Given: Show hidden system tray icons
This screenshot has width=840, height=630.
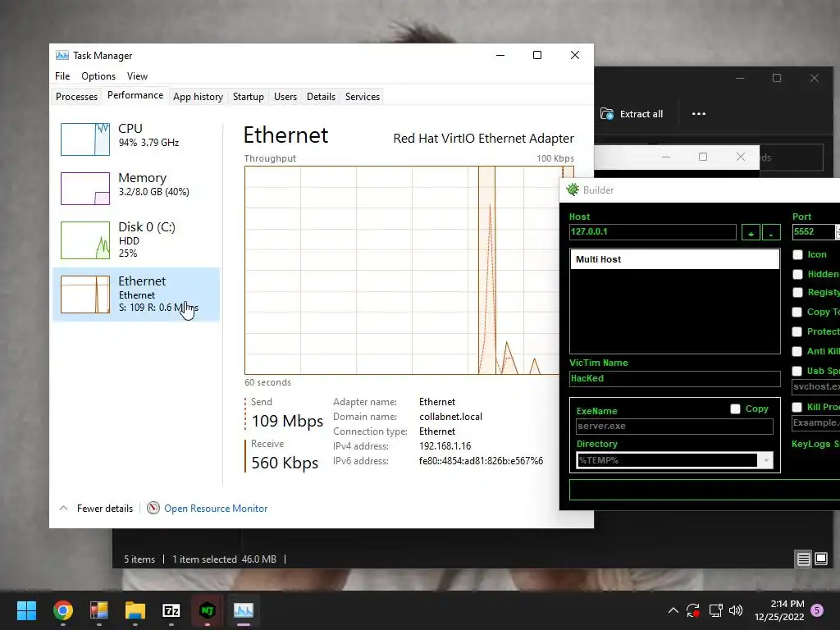Looking at the screenshot, I should 673,610.
